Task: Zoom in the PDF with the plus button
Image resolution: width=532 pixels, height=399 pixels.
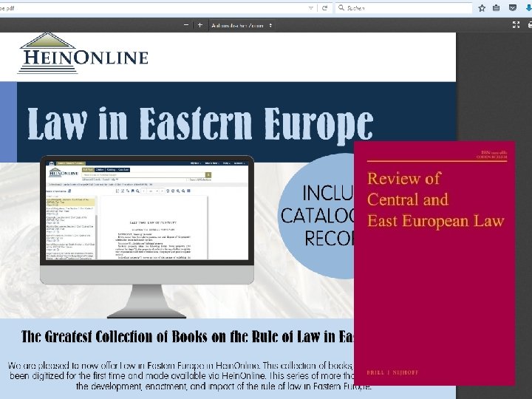Action: pos(199,25)
